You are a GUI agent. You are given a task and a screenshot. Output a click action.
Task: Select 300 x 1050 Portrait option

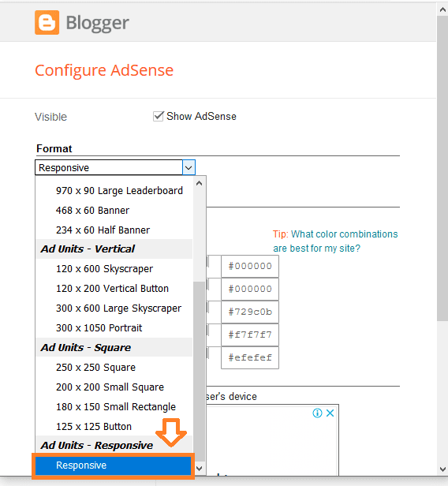click(114, 328)
